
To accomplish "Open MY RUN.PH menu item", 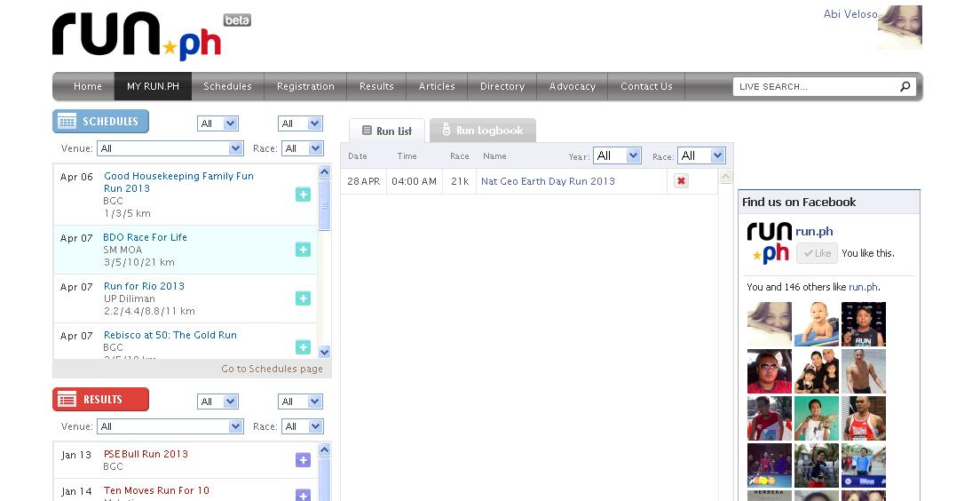I will (x=153, y=86).
